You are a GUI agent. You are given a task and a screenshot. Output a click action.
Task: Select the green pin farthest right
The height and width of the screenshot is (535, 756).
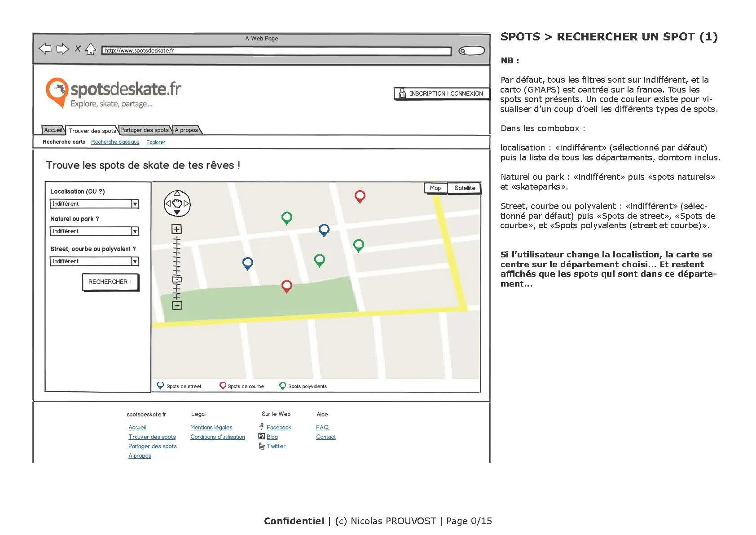point(359,245)
